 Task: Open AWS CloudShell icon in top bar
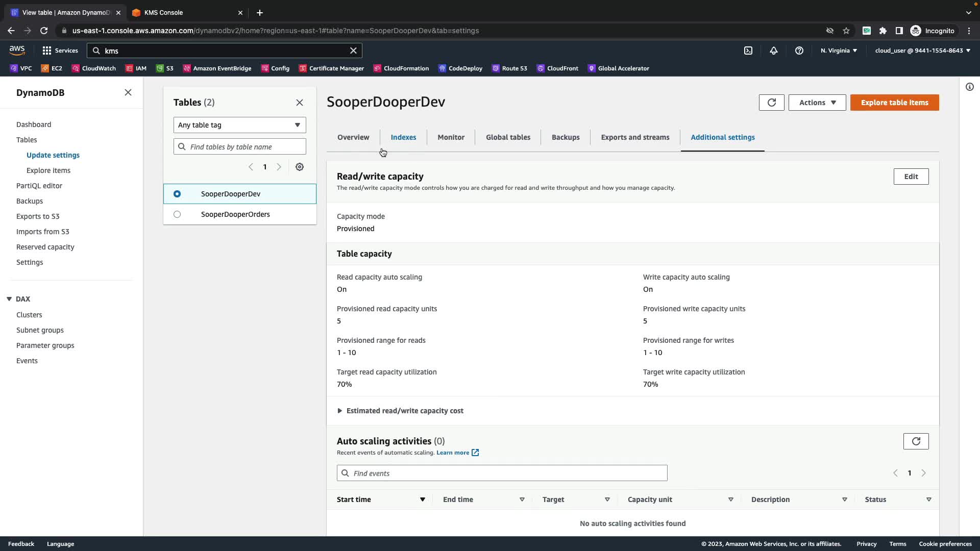[x=748, y=51]
